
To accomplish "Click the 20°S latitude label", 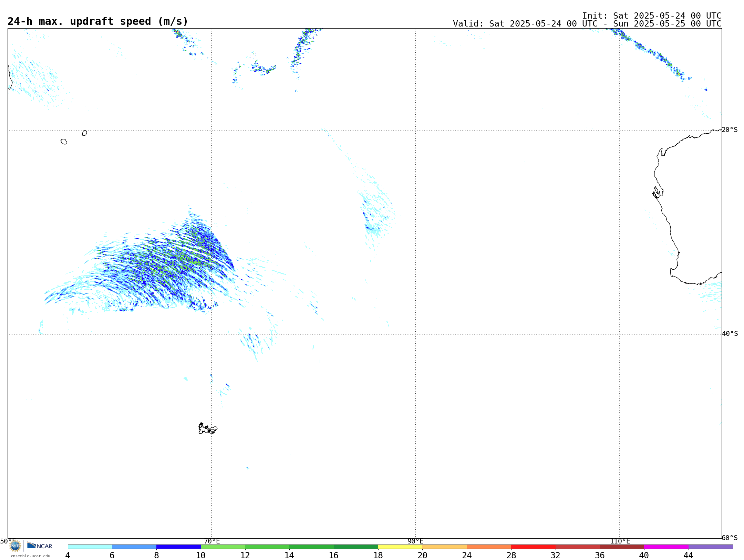I will tap(730, 130).
